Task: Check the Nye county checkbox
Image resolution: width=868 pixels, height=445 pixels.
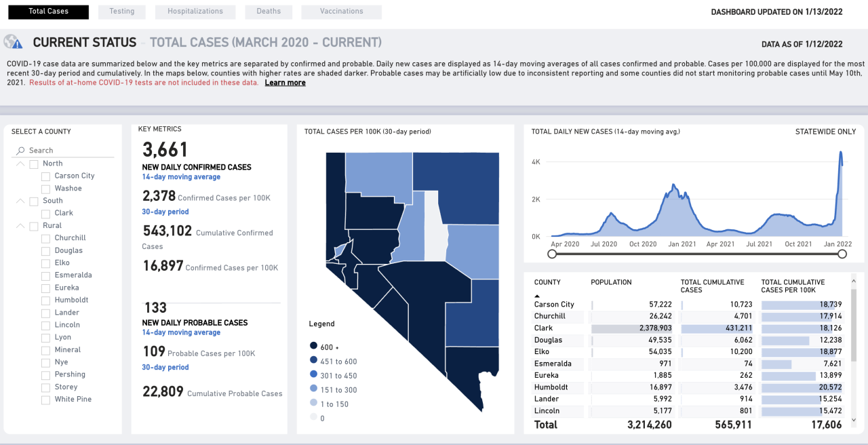Action: click(45, 362)
